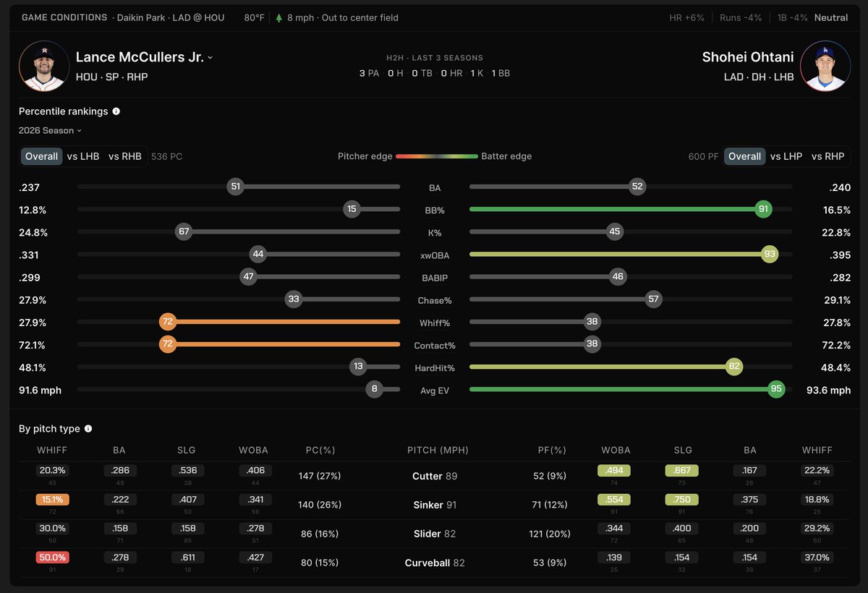Click pitcher Sinker whiff value 15.1%
868x593 pixels.
[52, 499]
